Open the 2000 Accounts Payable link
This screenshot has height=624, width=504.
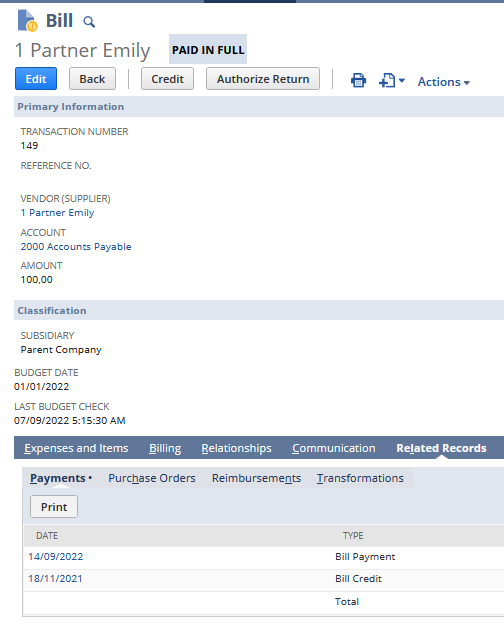pyautogui.click(x=76, y=247)
